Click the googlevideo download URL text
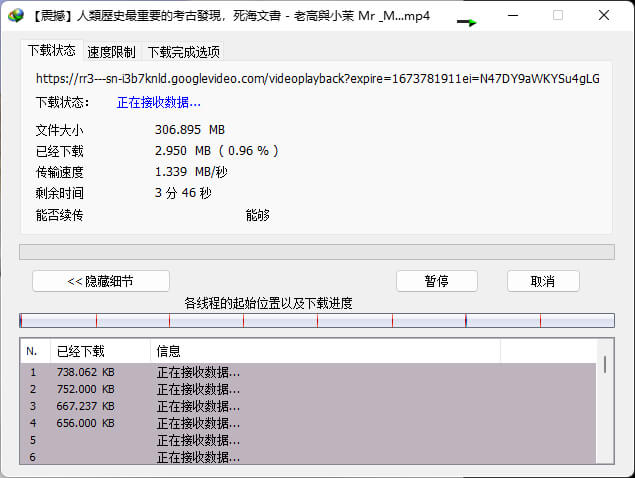This screenshot has height=478, width=635. pos(317,78)
